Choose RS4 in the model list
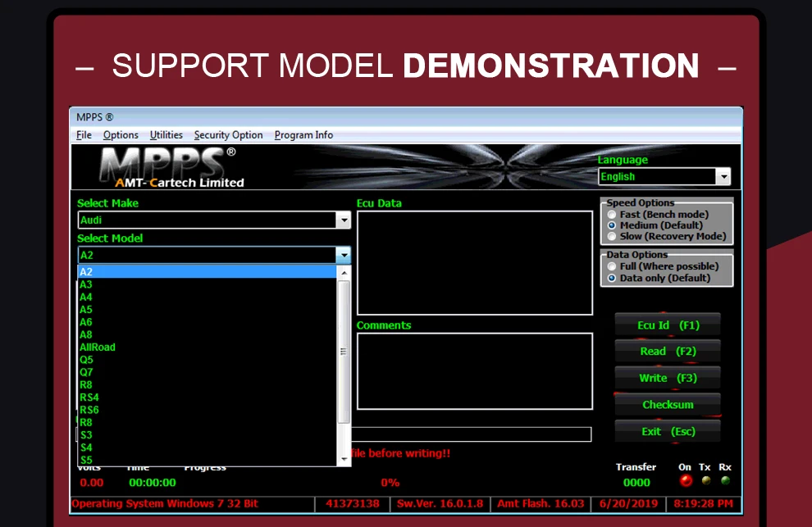 (208, 398)
